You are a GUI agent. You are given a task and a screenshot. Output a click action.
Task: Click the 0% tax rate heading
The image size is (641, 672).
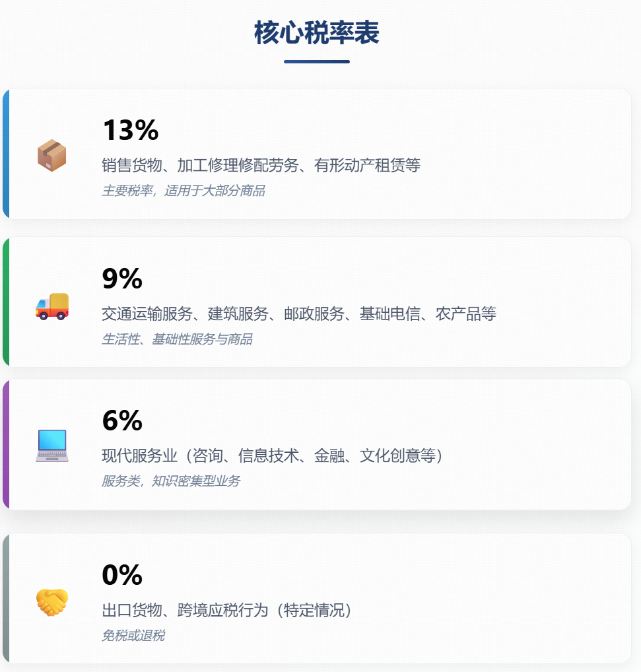coord(122,575)
